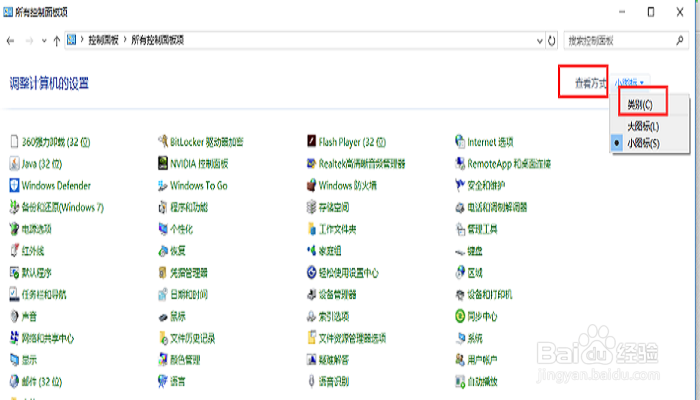Open 家庭组 link

(329, 251)
